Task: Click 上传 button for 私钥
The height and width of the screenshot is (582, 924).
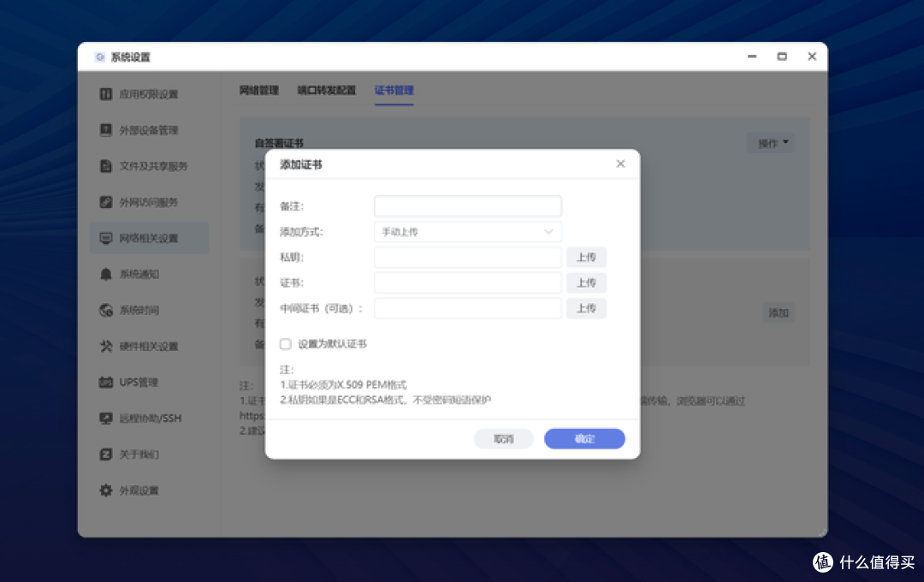Action: point(586,257)
